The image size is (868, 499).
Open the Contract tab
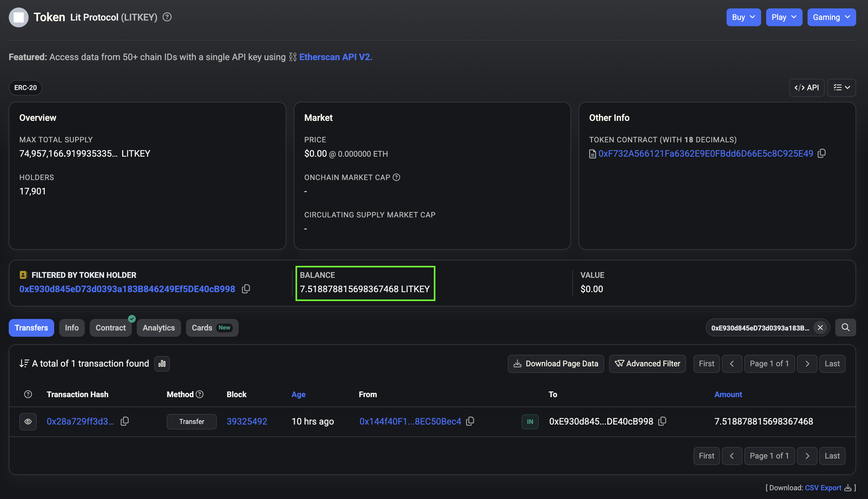(110, 328)
